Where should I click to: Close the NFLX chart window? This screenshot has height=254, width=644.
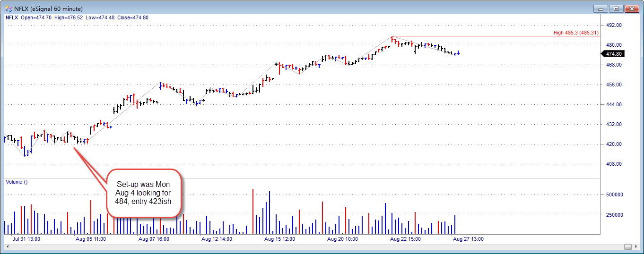pos(631,8)
